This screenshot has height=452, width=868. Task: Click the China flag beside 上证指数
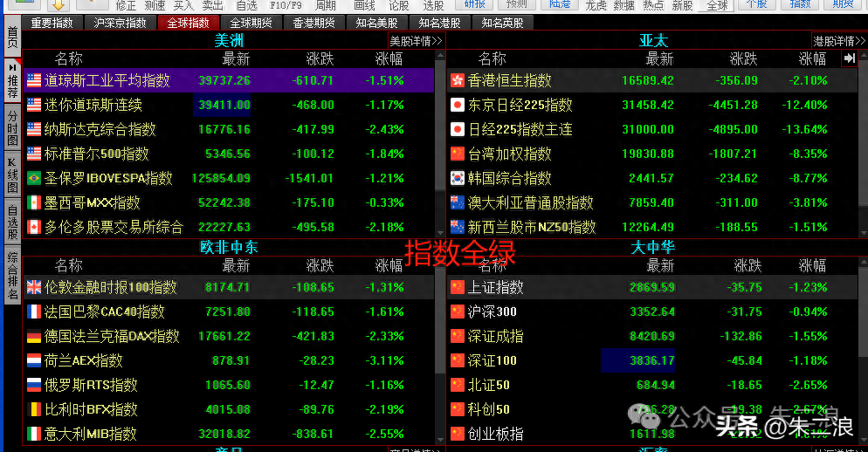pyautogui.click(x=458, y=287)
